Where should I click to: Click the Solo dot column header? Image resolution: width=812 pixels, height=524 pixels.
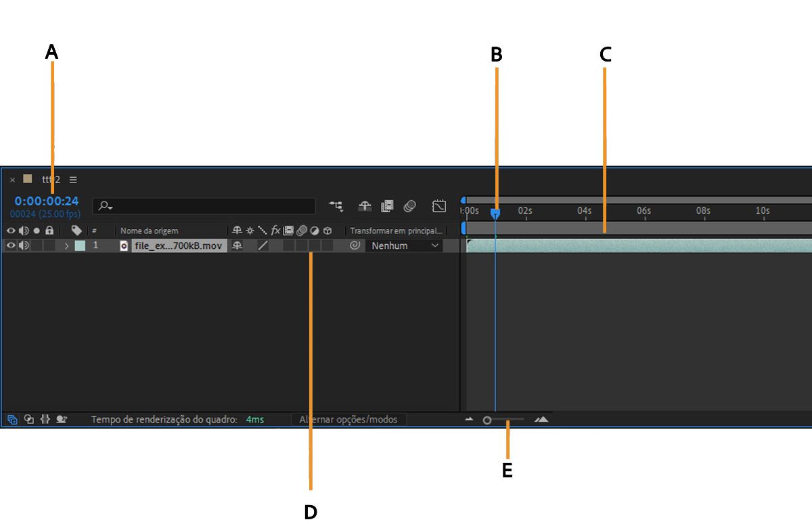pyautogui.click(x=37, y=231)
